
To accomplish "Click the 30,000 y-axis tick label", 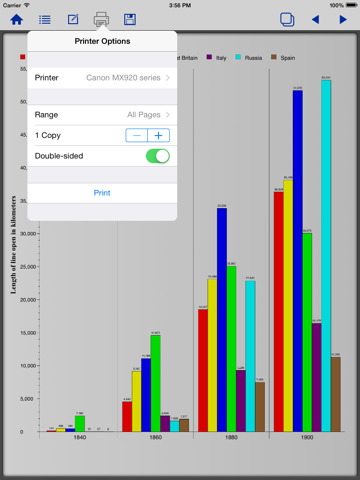I will [28, 234].
